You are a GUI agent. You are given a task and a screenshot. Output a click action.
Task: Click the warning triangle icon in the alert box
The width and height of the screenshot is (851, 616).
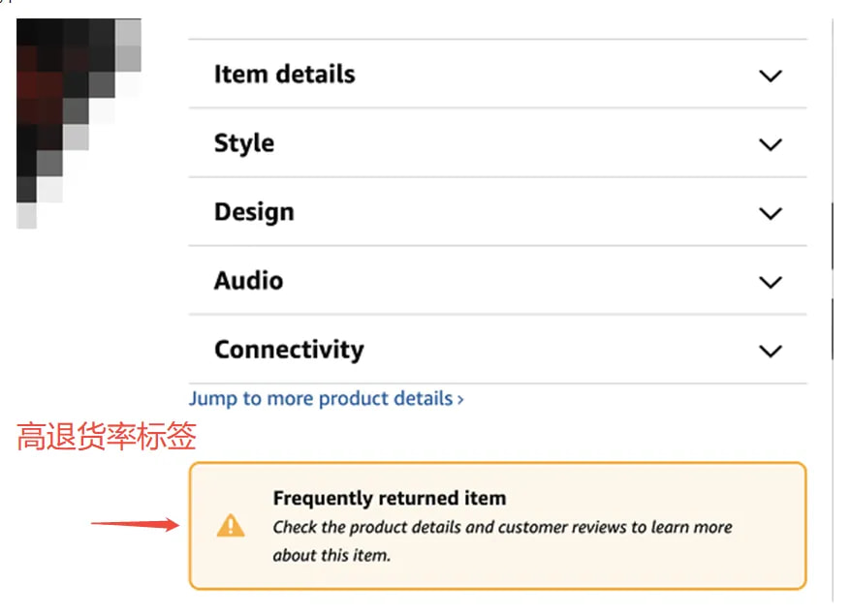(x=231, y=524)
